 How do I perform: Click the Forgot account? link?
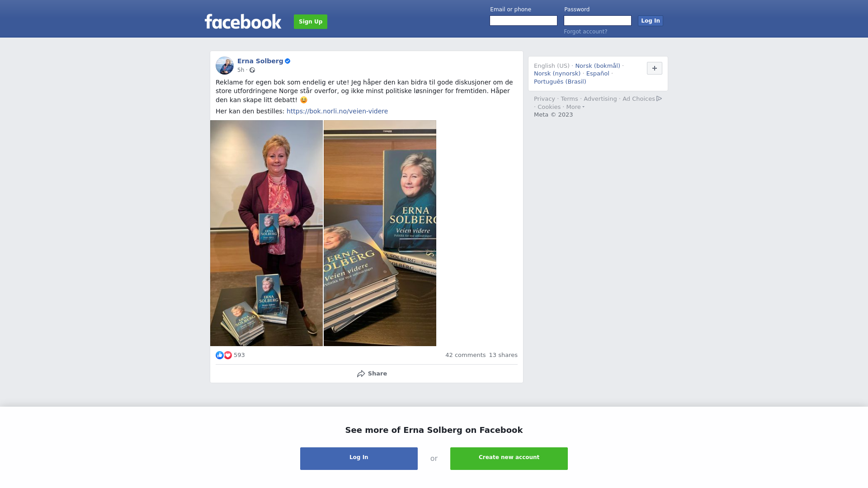click(585, 32)
